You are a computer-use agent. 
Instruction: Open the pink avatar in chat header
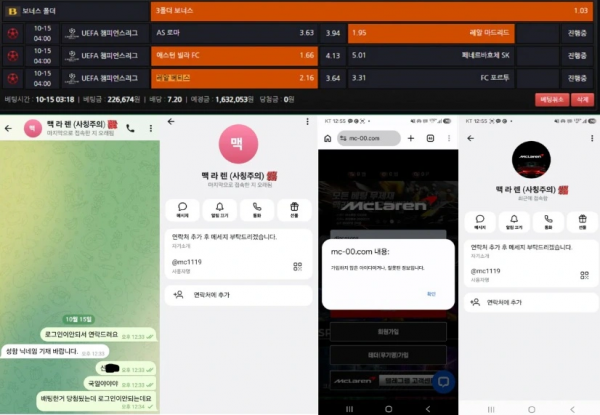point(33,129)
